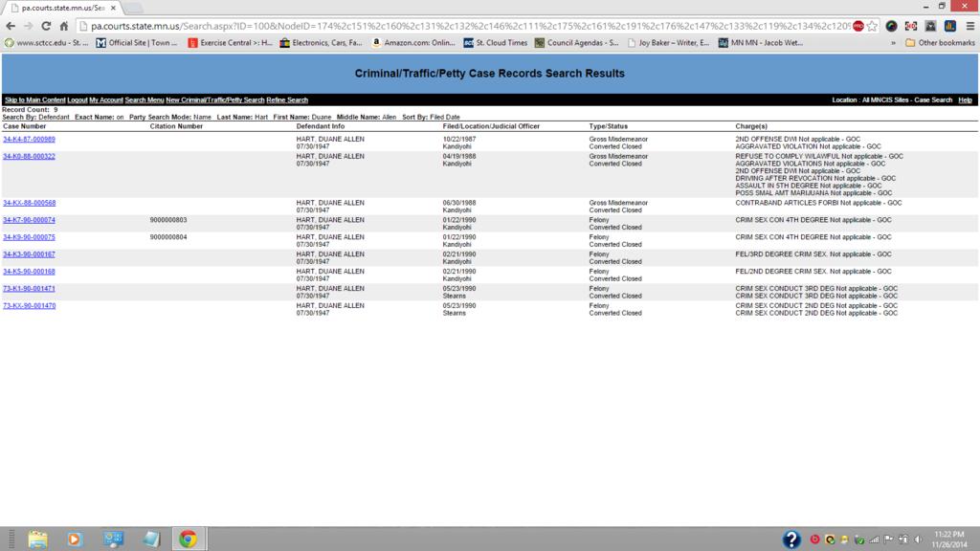Click the Chrome icon in the taskbar
Image resolution: width=980 pixels, height=551 pixels.
pos(187,539)
